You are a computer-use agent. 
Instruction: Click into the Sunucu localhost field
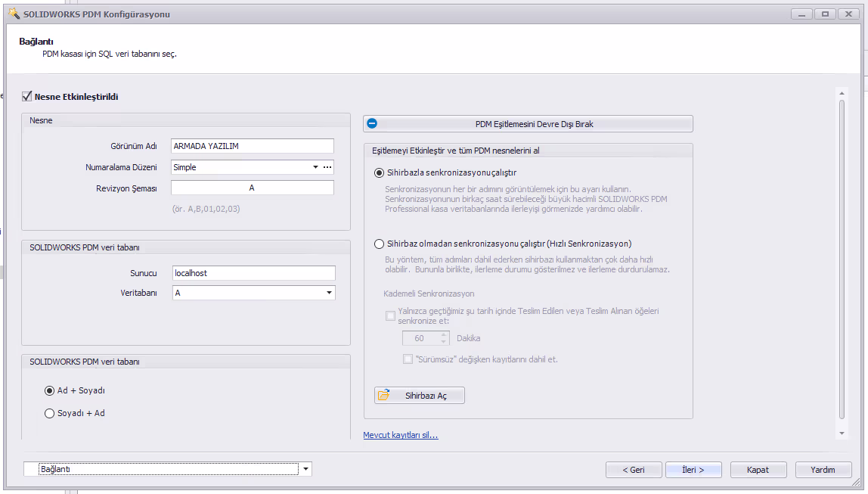[x=254, y=273]
